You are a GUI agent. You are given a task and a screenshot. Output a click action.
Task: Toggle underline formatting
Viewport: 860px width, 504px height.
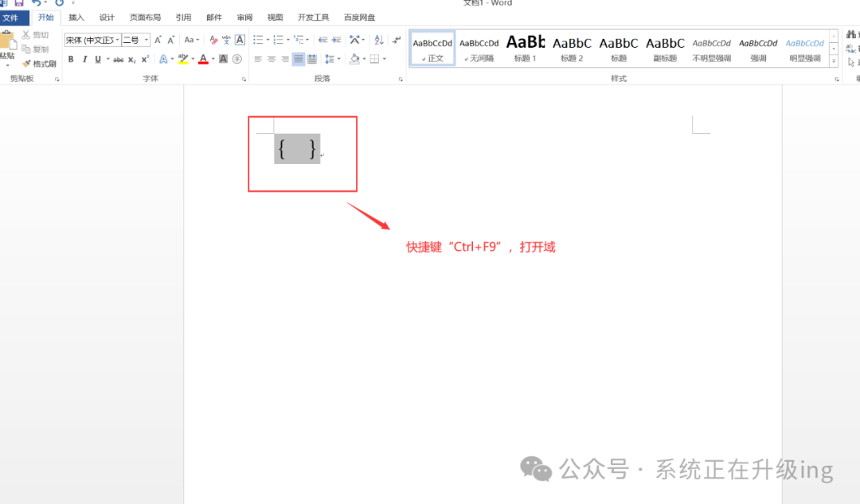pyautogui.click(x=98, y=59)
